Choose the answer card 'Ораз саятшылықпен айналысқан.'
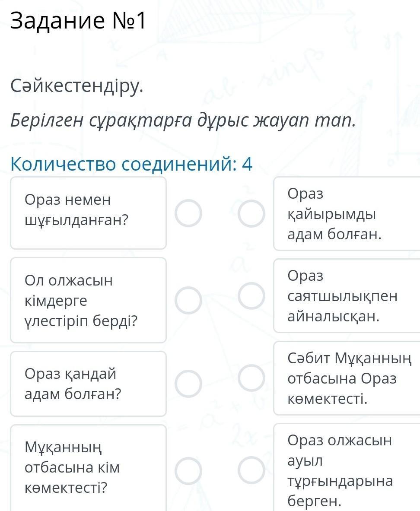The width and height of the screenshot is (420, 511). coord(347,296)
